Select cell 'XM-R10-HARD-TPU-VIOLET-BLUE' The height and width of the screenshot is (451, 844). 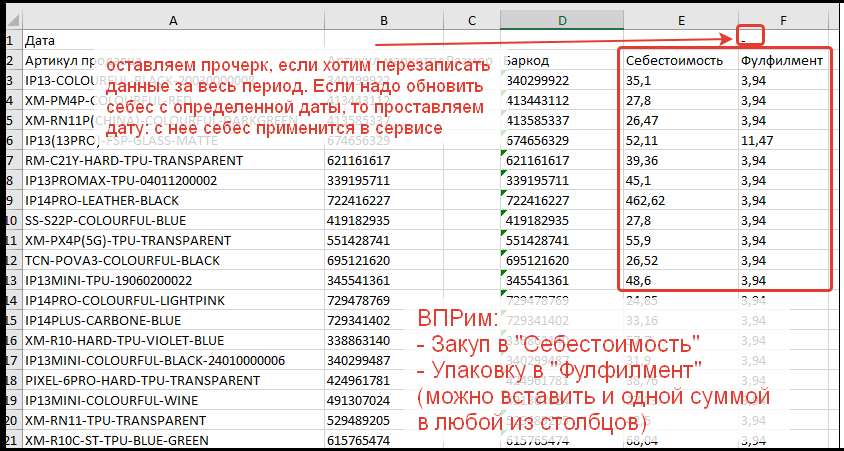(x=173, y=340)
